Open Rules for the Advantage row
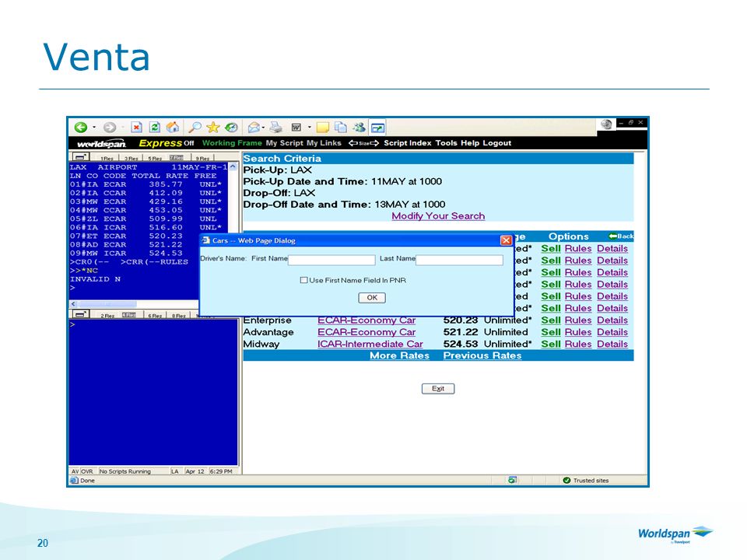This screenshot has height=560, width=747. click(x=578, y=332)
